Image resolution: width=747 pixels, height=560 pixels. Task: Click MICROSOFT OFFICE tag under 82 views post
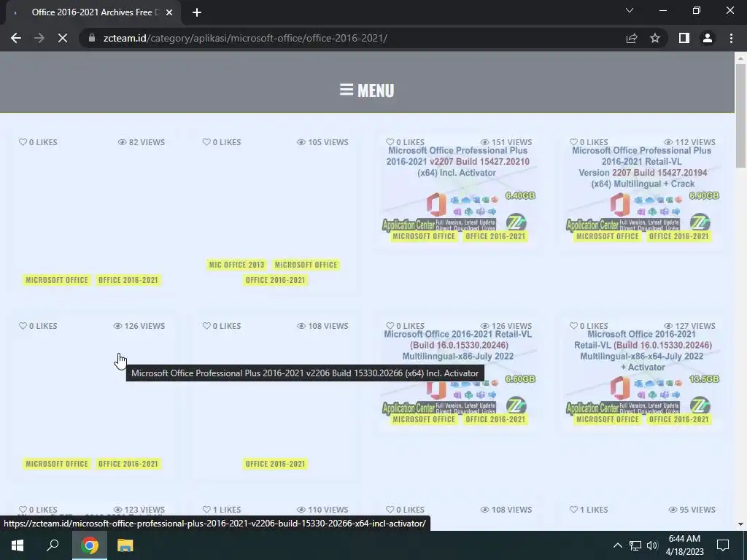pos(57,280)
